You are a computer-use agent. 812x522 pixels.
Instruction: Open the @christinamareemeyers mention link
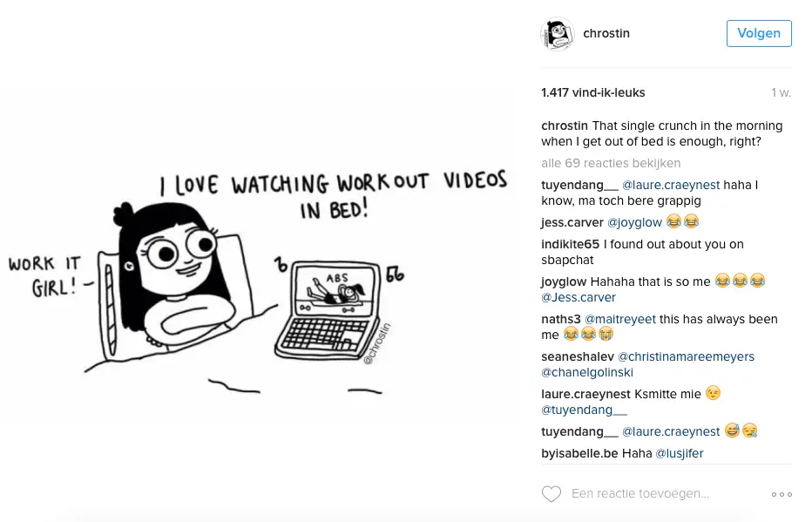point(687,356)
